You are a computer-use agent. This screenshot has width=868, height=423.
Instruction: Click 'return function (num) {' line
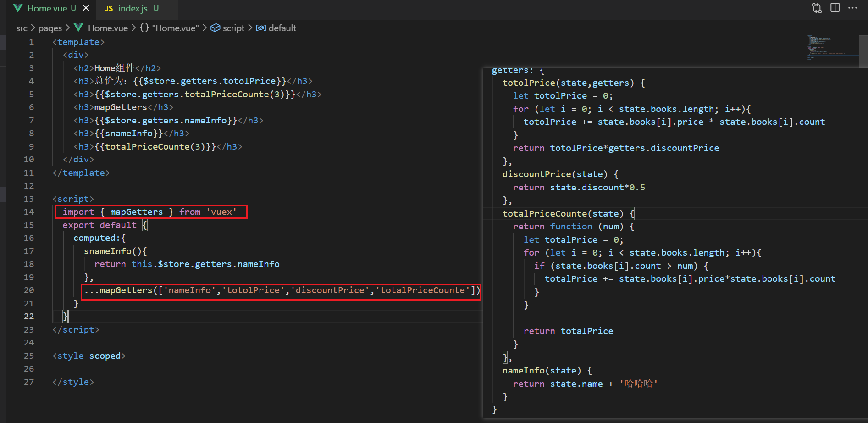[x=574, y=227]
